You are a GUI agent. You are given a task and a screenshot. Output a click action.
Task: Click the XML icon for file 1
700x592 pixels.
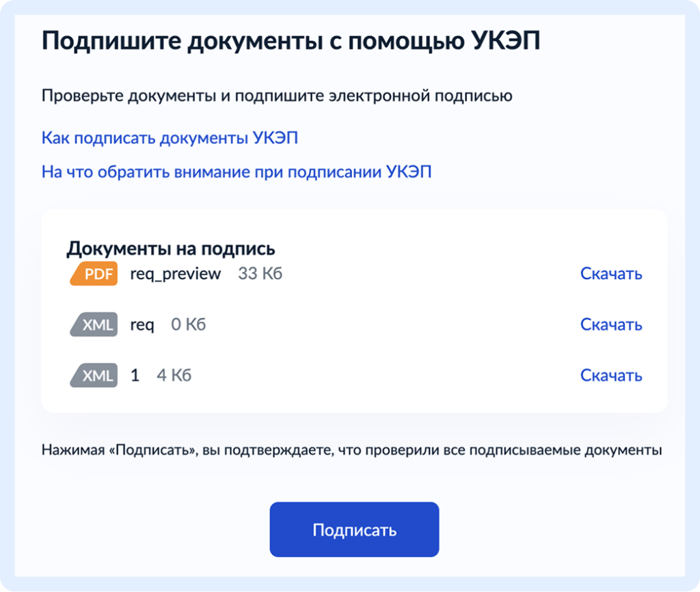click(x=94, y=375)
